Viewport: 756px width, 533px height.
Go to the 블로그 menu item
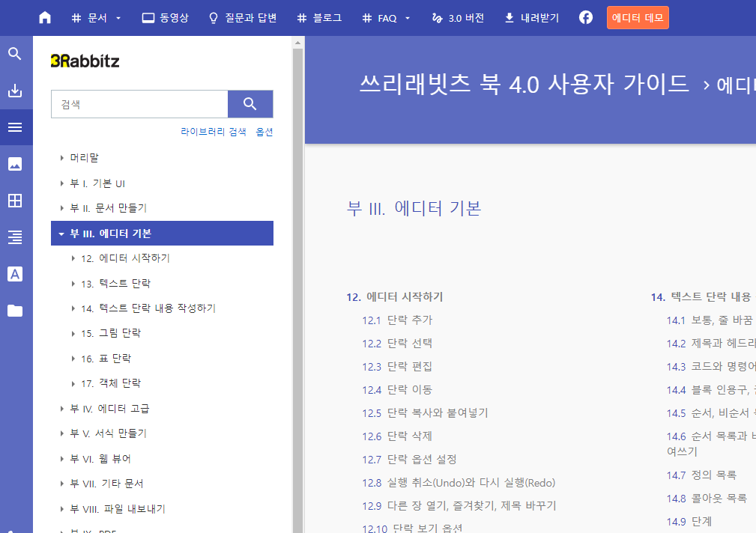319,18
